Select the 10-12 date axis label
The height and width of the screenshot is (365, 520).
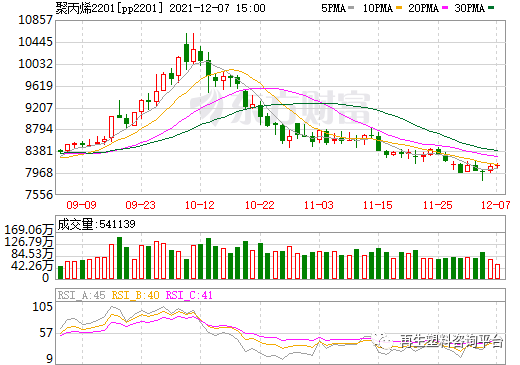(x=200, y=205)
